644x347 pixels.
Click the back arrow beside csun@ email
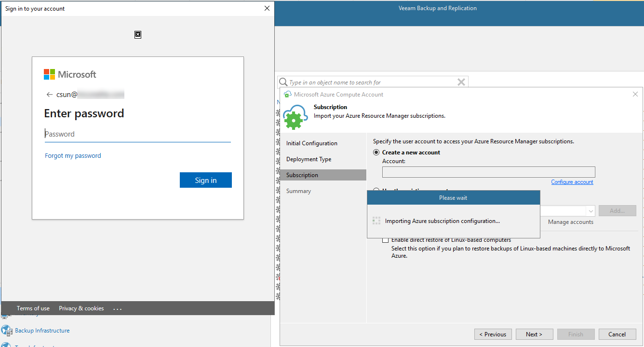[x=49, y=95]
